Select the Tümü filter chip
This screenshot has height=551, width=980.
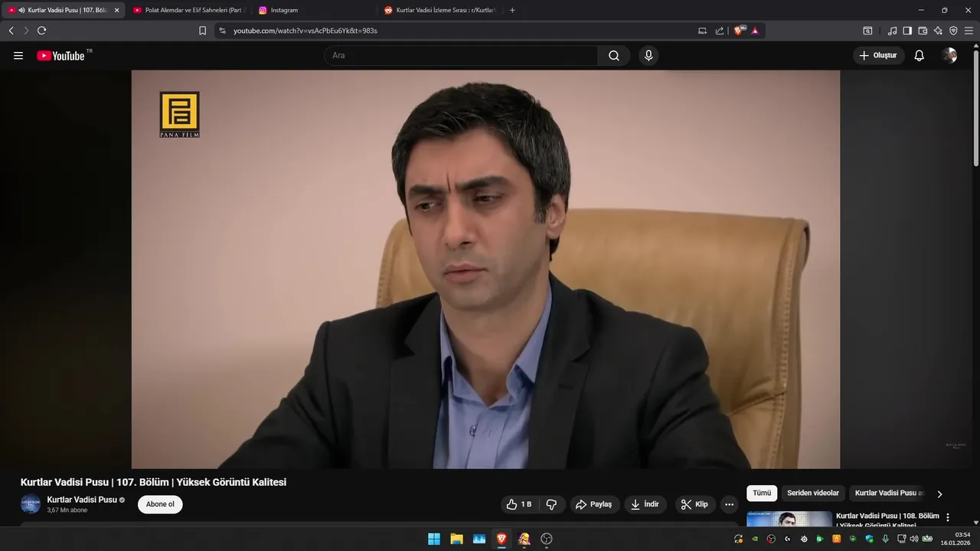coord(762,494)
